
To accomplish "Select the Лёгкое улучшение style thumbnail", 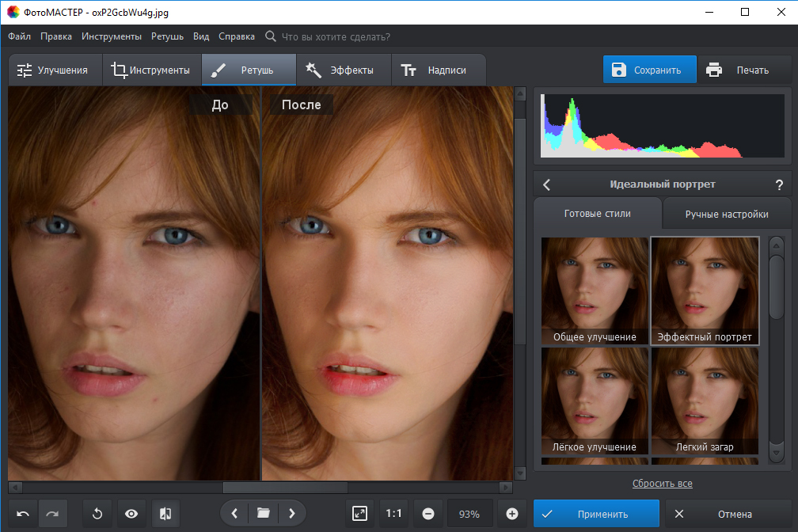I will [595, 401].
